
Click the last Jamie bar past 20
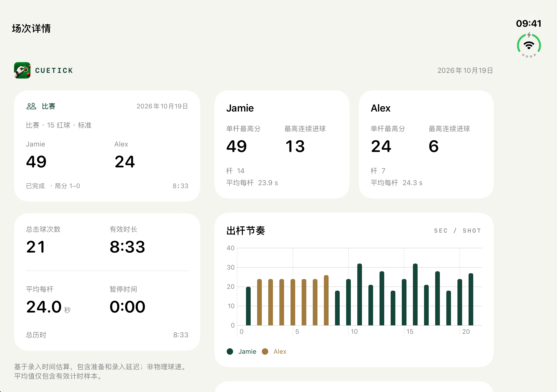pyautogui.click(x=471, y=299)
